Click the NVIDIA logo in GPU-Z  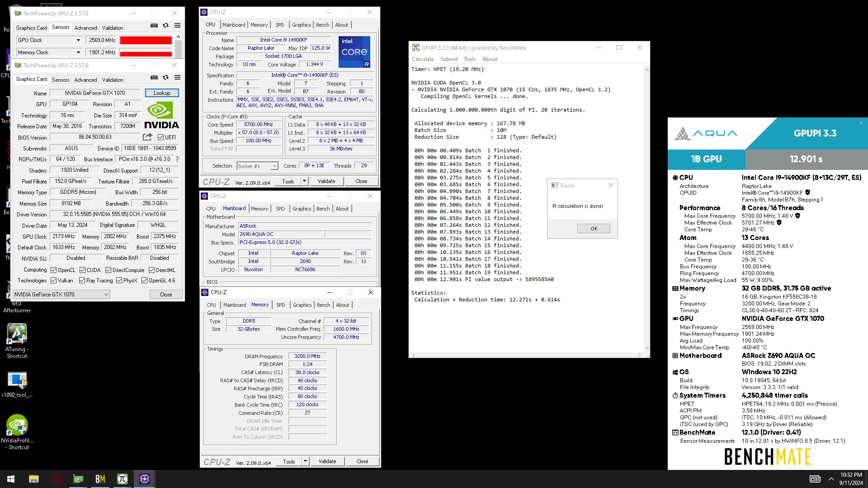pos(161,115)
